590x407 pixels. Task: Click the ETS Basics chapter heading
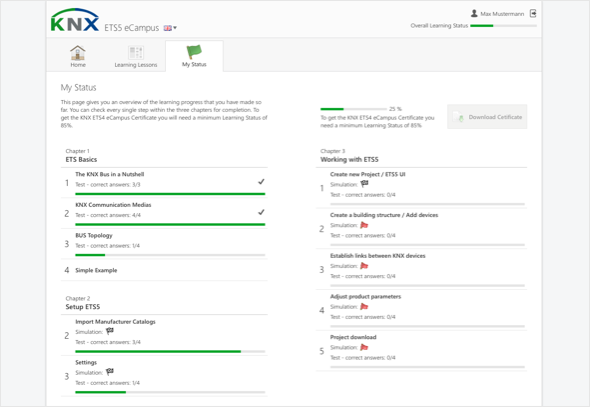click(81, 159)
